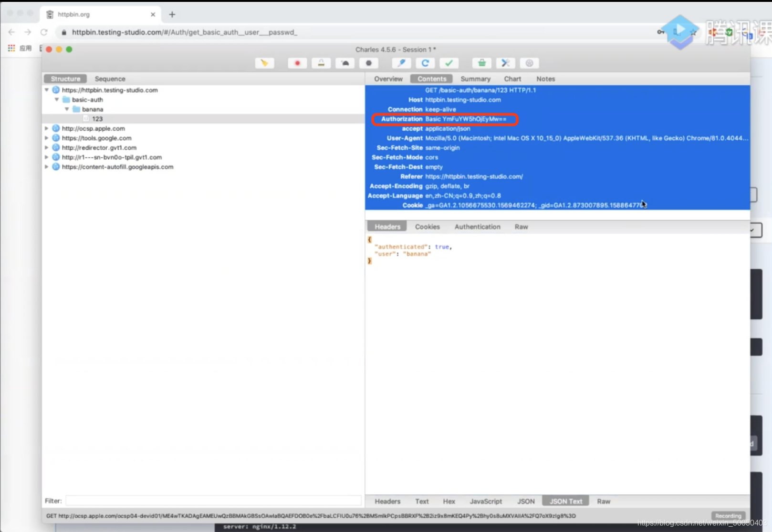Open the Summary tab
Screen dimensions: 772x532
tap(475, 79)
